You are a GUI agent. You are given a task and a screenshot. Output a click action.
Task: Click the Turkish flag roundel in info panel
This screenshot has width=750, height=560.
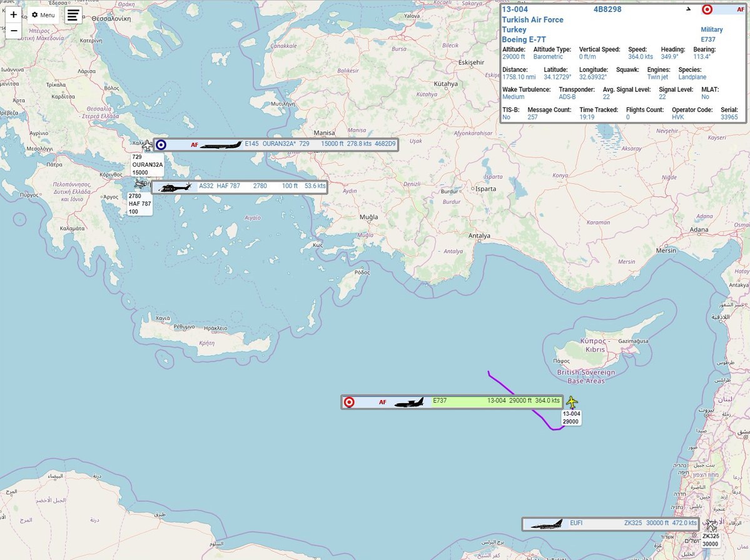click(x=707, y=9)
